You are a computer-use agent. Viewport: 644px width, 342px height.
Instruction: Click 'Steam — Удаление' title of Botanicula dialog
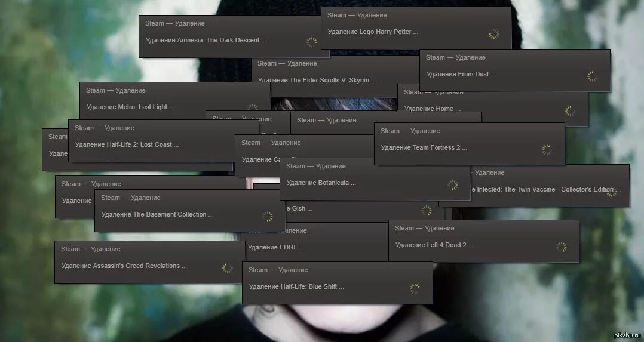tap(316, 167)
